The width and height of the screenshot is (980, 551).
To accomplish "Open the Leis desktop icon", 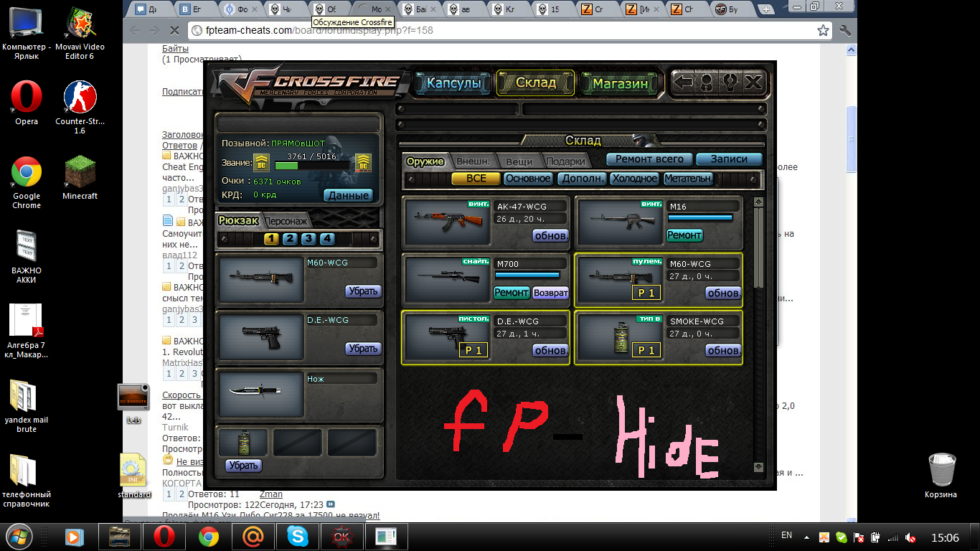I will [x=133, y=403].
